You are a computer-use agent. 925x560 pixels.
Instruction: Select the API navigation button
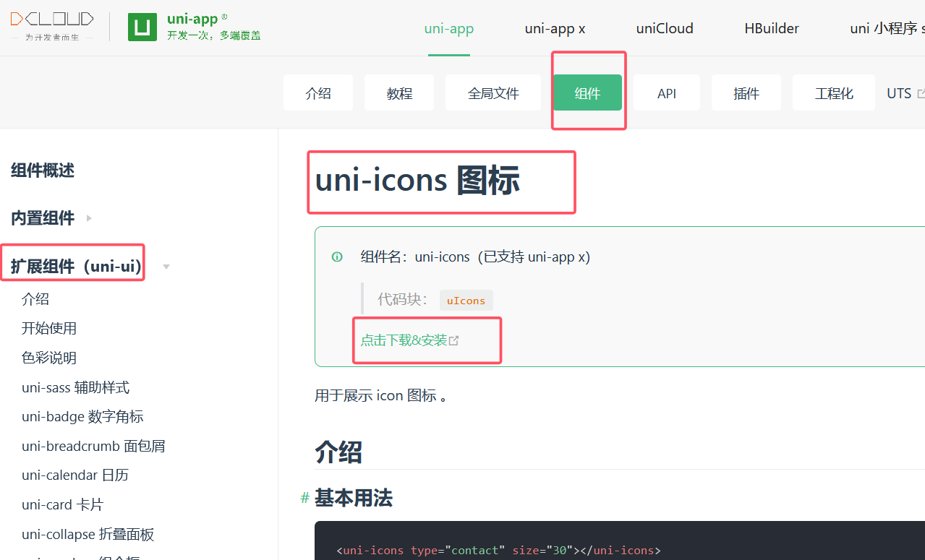pyautogui.click(x=667, y=93)
